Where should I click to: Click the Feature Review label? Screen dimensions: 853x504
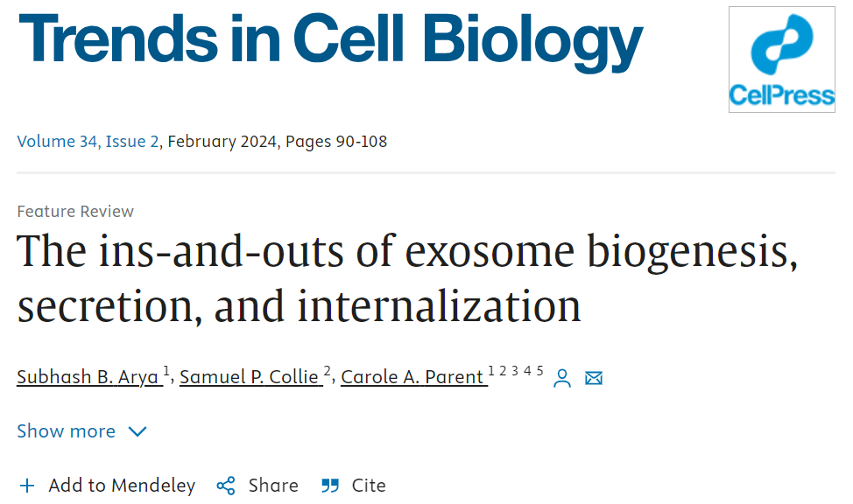click(x=75, y=212)
